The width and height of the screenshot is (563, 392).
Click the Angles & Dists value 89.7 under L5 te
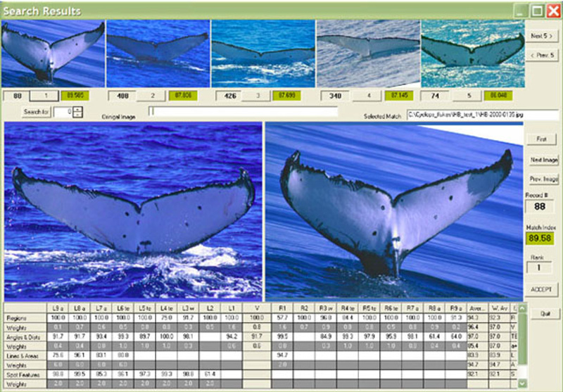click(145, 337)
